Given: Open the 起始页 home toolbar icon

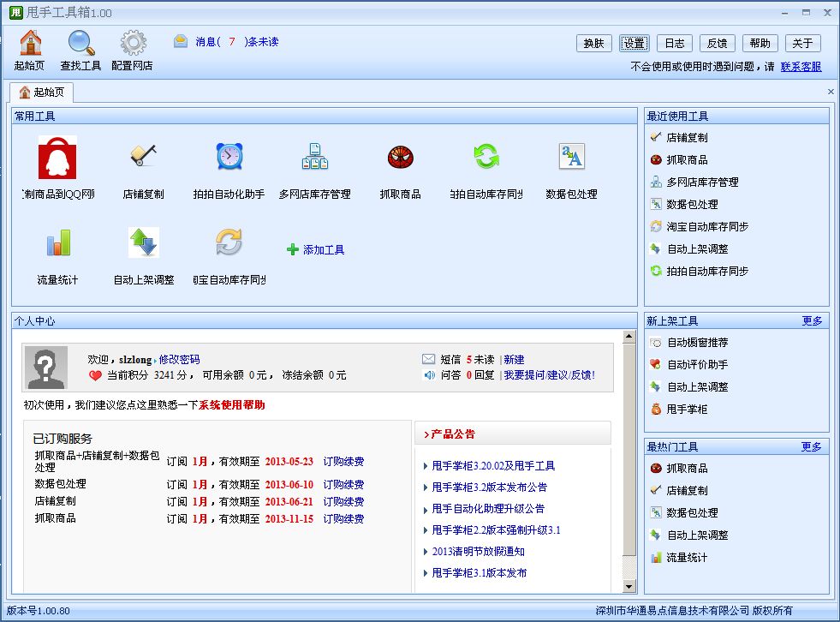Looking at the screenshot, I should (30, 44).
